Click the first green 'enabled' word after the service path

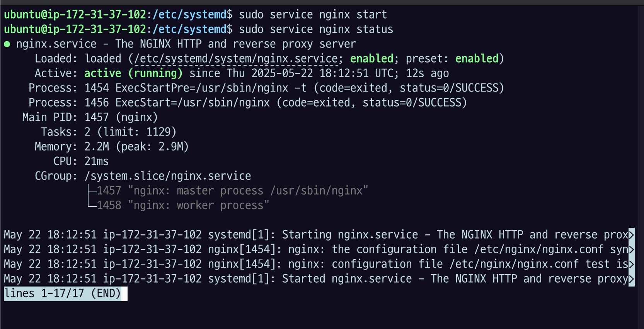click(x=371, y=59)
